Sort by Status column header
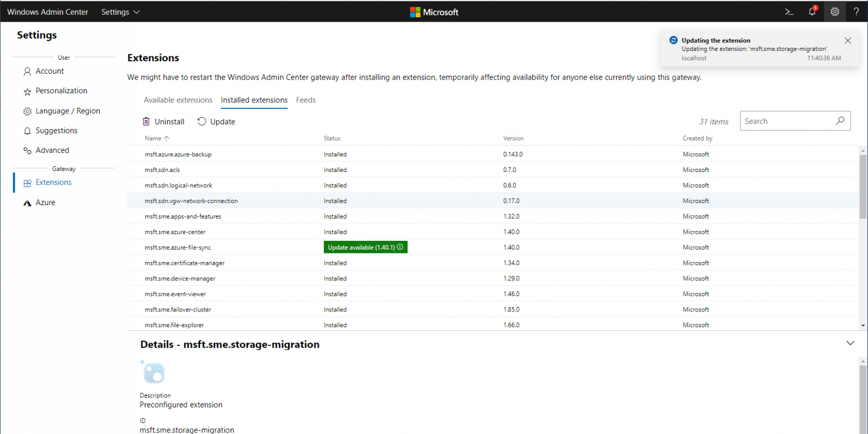Viewport: 868px width, 434px height. tap(332, 138)
